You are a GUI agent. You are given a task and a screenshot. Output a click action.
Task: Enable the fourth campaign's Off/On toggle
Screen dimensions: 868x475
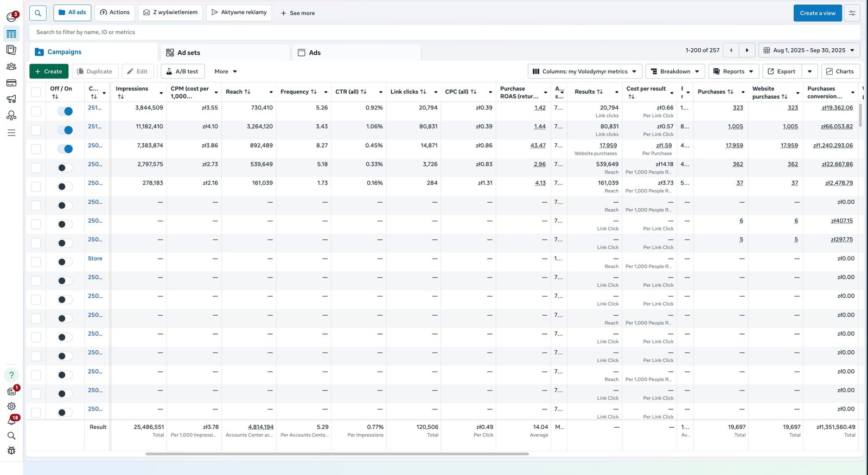coord(65,168)
